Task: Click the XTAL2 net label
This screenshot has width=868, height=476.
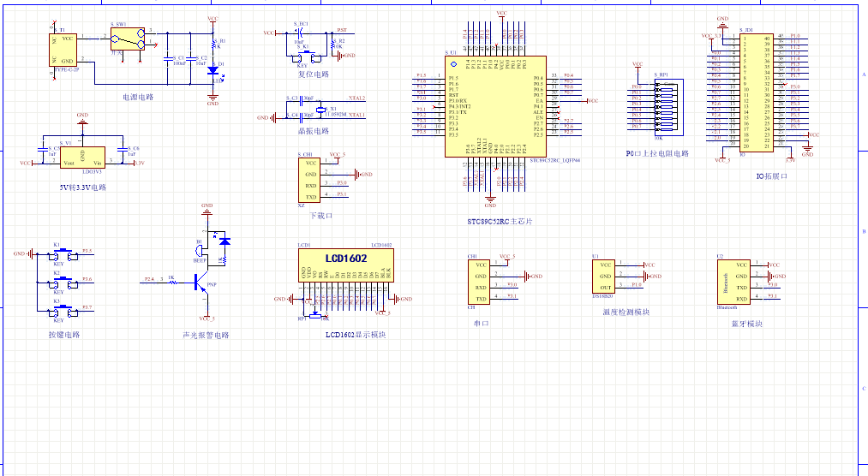Action: click(x=356, y=98)
